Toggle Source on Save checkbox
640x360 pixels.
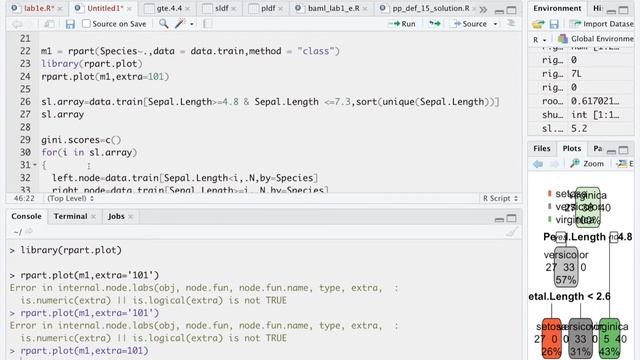point(86,24)
